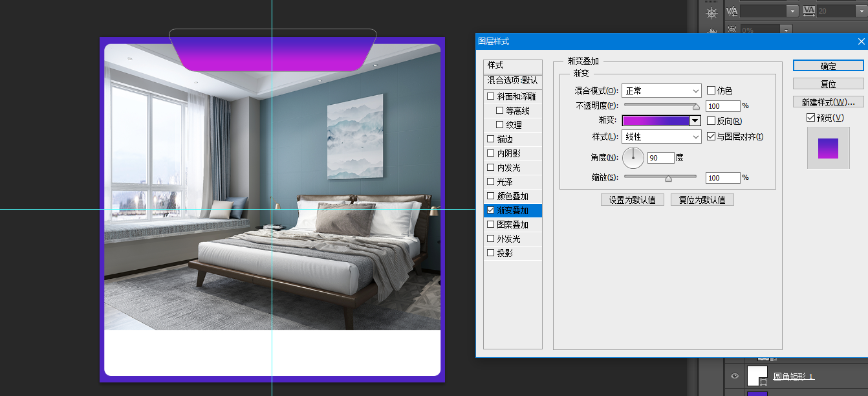Enable the 纹理 checkbox
Viewport: 868px width, 396px height.
click(x=499, y=125)
